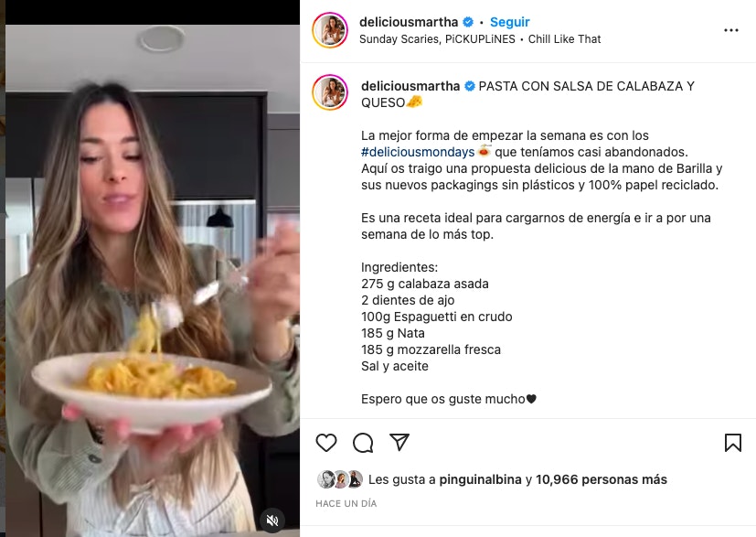Click the header profile picture story ring

(x=330, y=30)
